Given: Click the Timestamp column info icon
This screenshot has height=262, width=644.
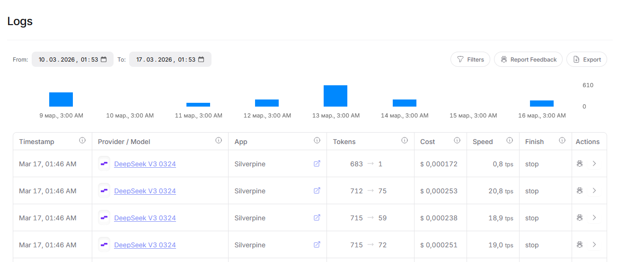Looking at the screenshot, I should coord(82,141).
